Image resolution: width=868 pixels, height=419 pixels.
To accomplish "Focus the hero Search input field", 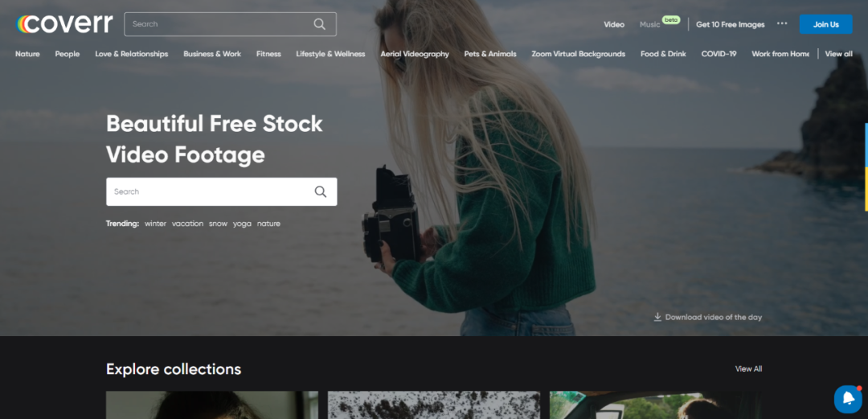I will 209,191.
